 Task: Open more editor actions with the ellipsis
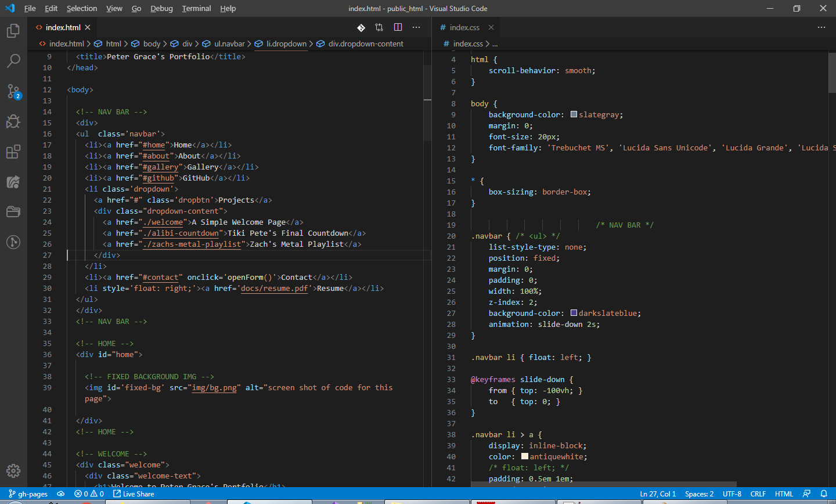416,27
